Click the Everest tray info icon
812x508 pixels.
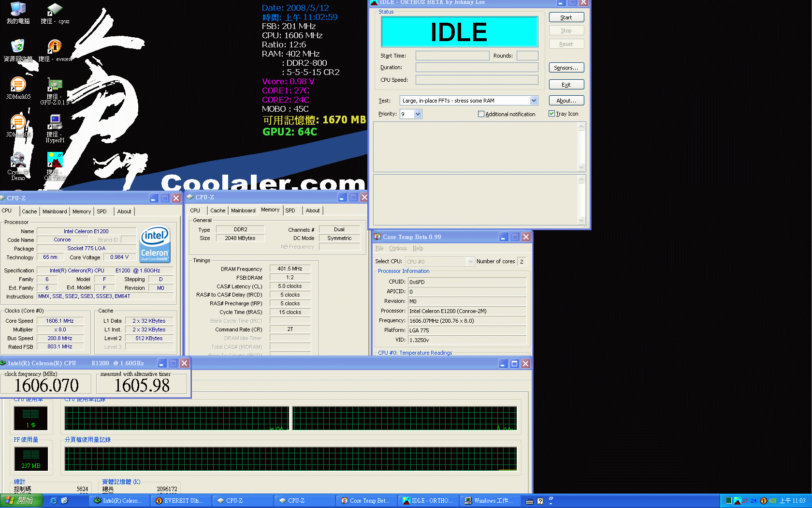[764, 501]
